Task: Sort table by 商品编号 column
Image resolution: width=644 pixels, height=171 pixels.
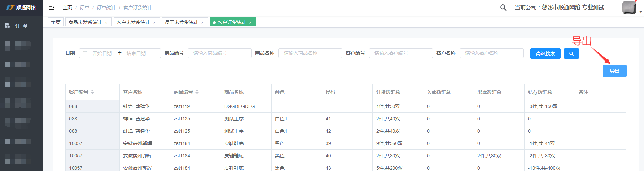Action: pos(197,92)
